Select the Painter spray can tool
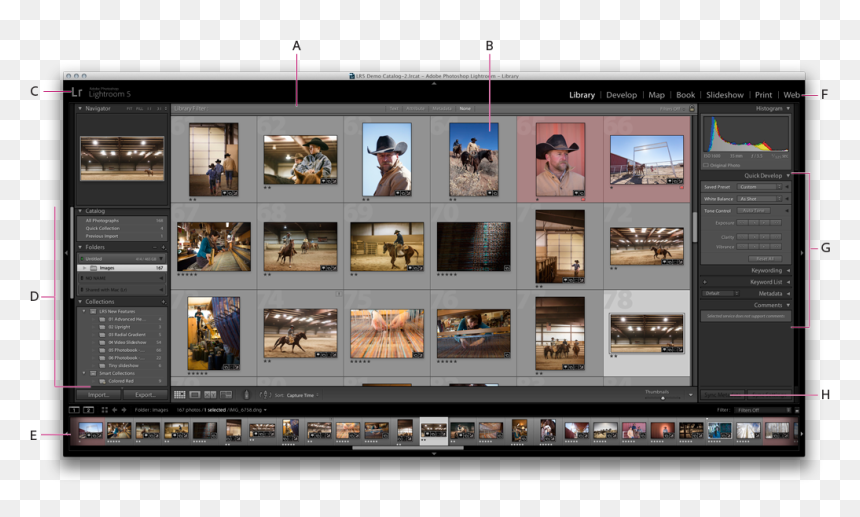The height and width of the screenshot is (517, 860). (246, 395)
